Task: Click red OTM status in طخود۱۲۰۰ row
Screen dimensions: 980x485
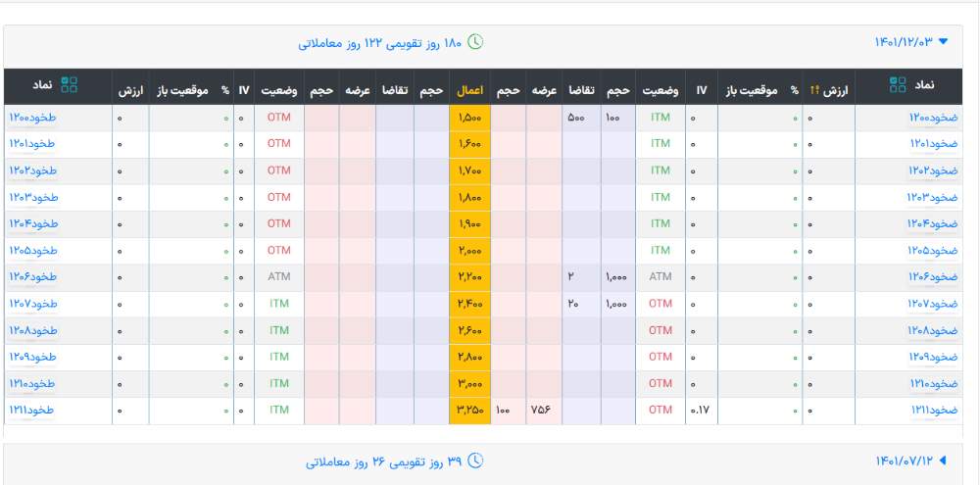Action: tap(278, 118)
